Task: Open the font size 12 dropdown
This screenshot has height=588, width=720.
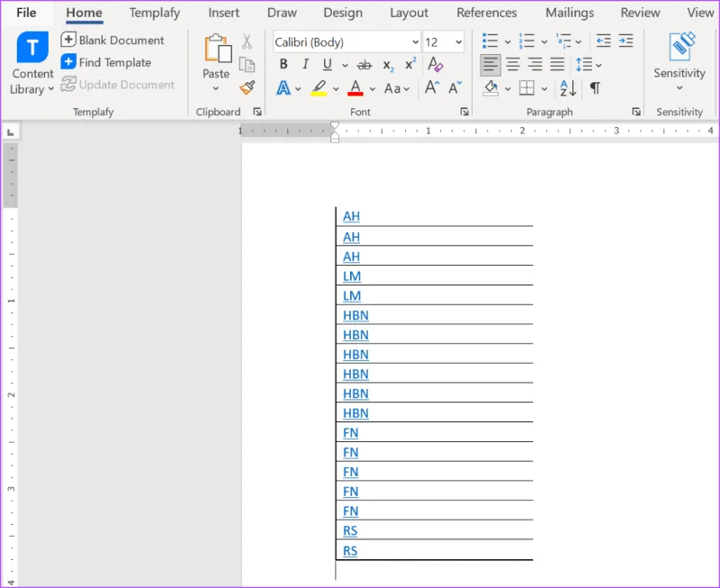Action: click(x=458, y=42)
